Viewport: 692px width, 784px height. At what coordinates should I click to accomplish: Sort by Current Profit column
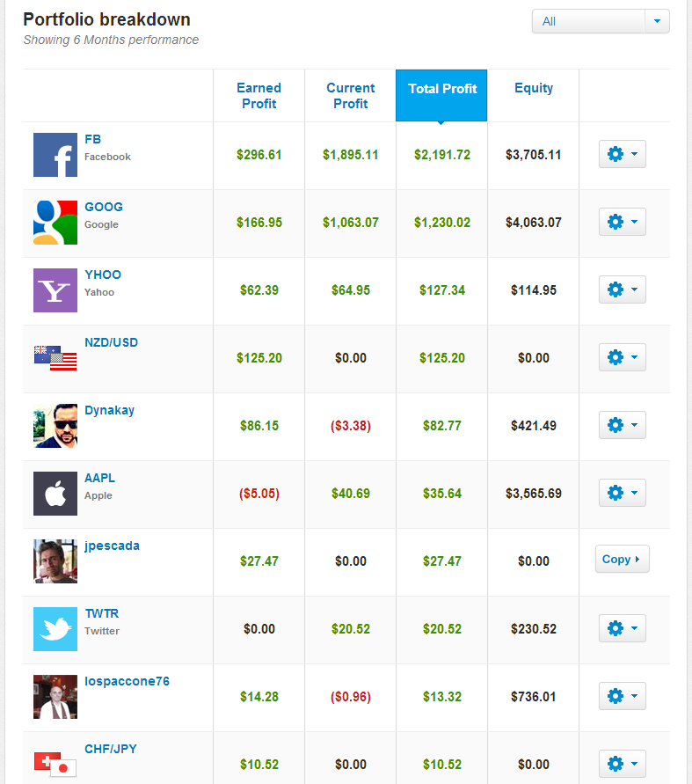tap(350, 96)
